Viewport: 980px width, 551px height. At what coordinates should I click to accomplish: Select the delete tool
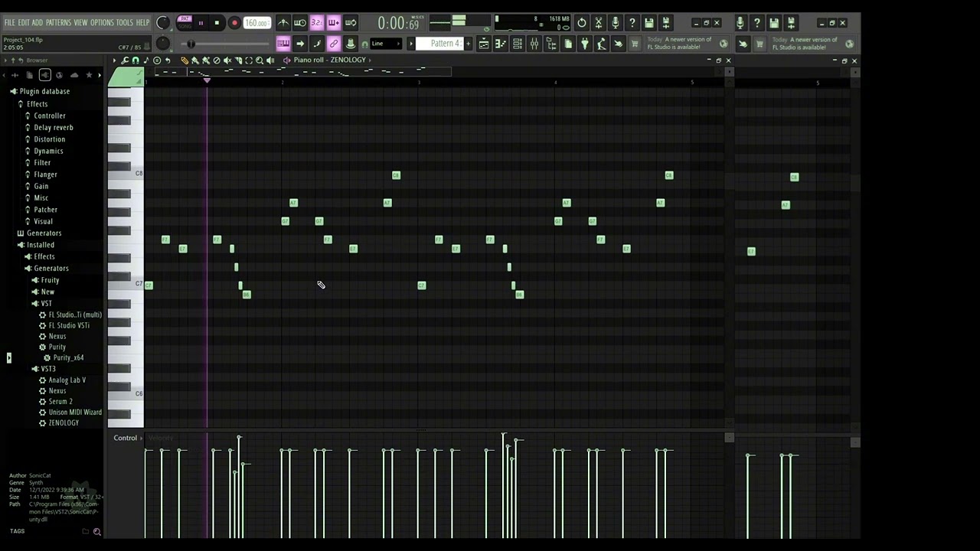(217, 60)
